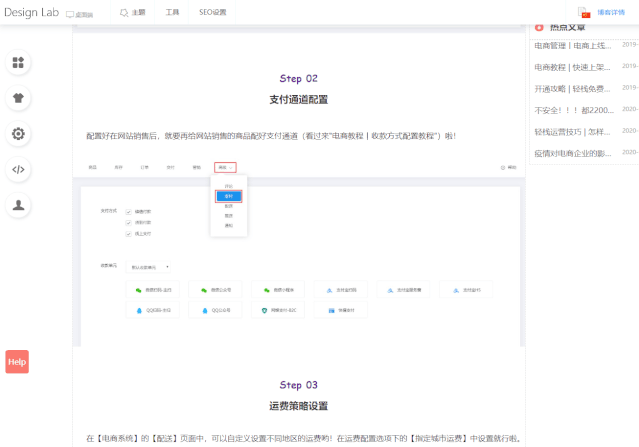Open the modules grid panel in sidebar

pos(18,62)
